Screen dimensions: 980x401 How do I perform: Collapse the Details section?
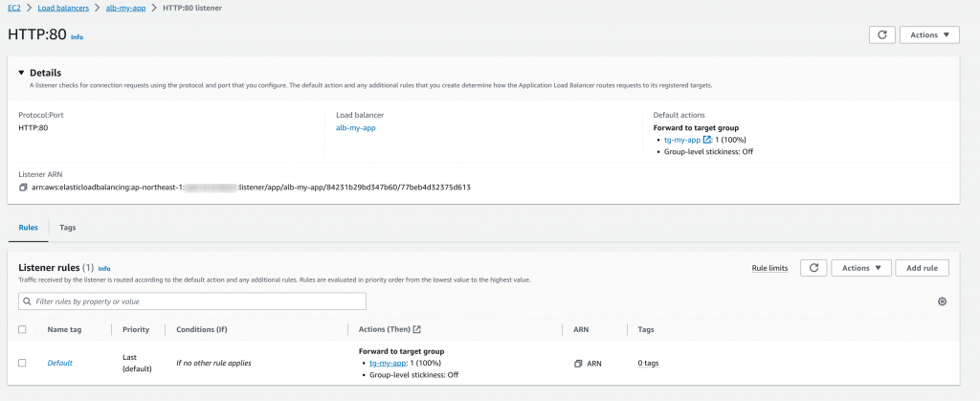[21, 73]
